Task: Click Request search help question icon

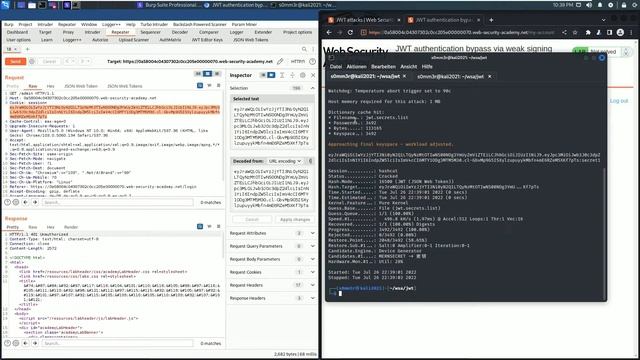Action: point(7,202)
